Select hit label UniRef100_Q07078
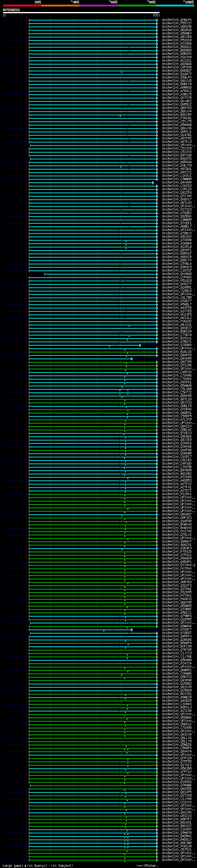197x868 pixels. [177, 98]
